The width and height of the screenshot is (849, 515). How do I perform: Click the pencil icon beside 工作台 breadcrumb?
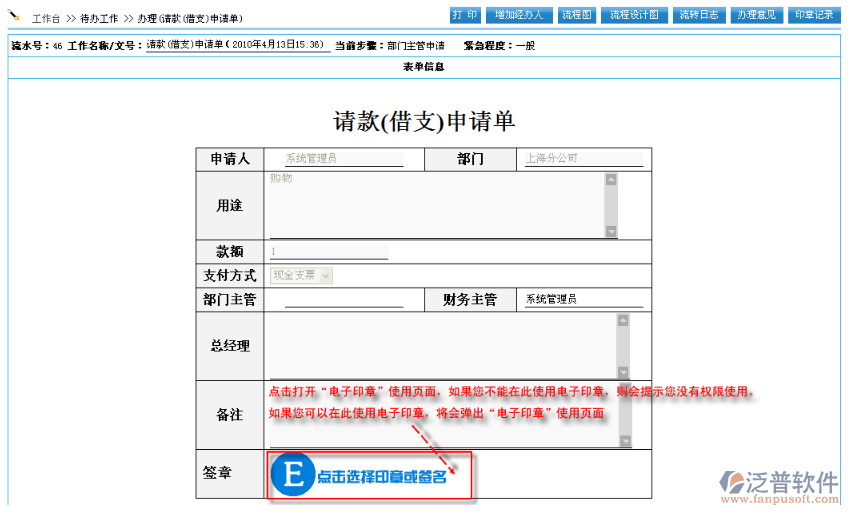[15, 17]
